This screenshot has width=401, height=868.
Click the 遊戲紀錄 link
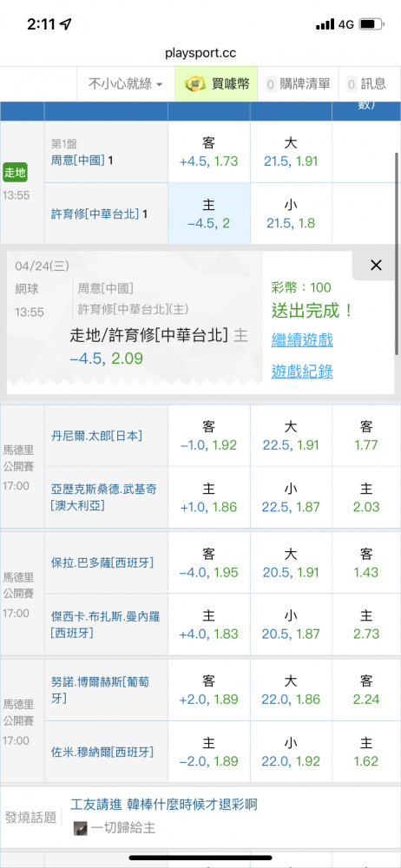click(302, 372)
